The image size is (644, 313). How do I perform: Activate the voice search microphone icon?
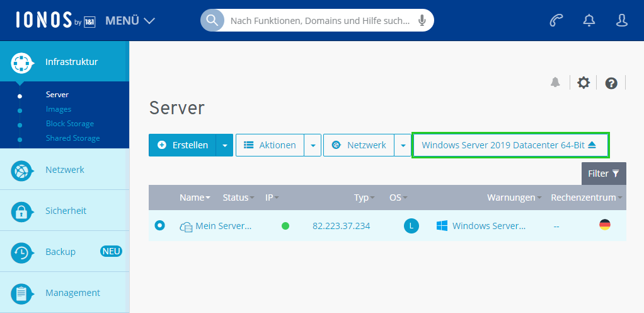tap(422, 21)
